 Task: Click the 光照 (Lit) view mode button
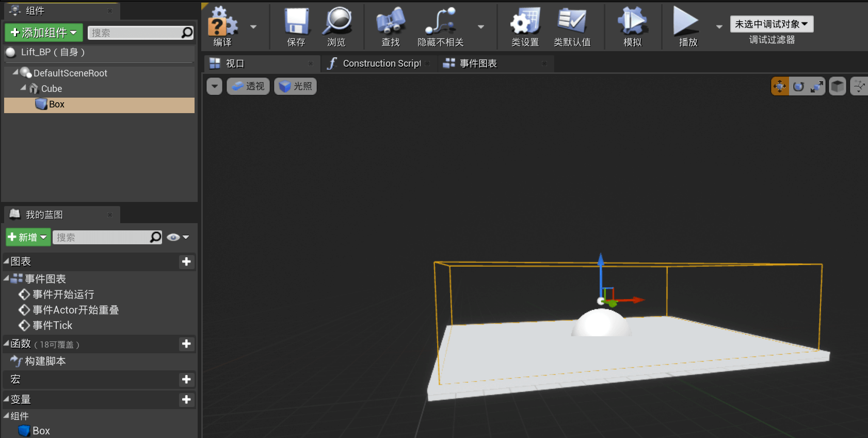coord(295,86)
